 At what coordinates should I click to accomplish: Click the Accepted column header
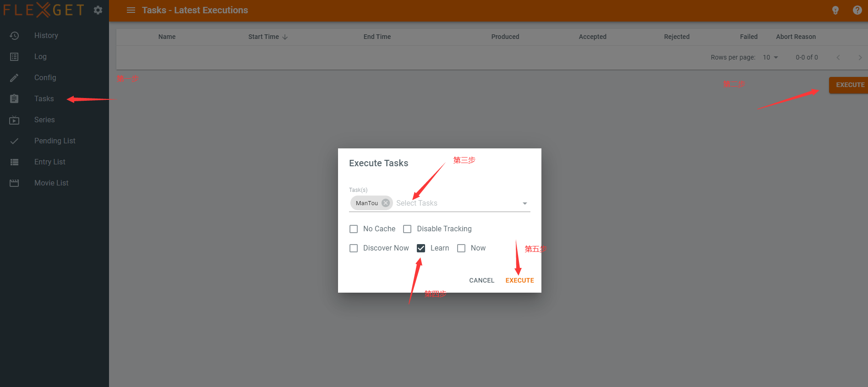pos(592,37)
